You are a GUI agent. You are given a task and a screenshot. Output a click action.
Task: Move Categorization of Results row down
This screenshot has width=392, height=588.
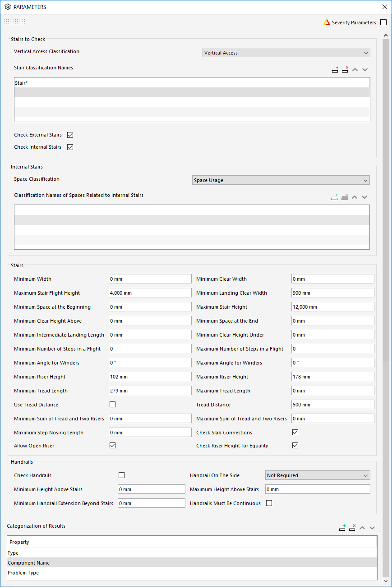pos(372,528)
